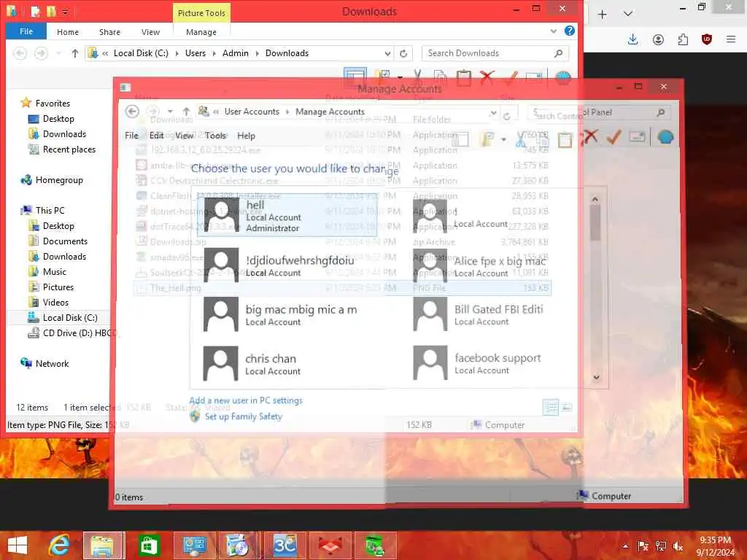This screenshot has width=747, height=560.
Task: Open Windows Store from taskbar
Action: click(149, 545)
